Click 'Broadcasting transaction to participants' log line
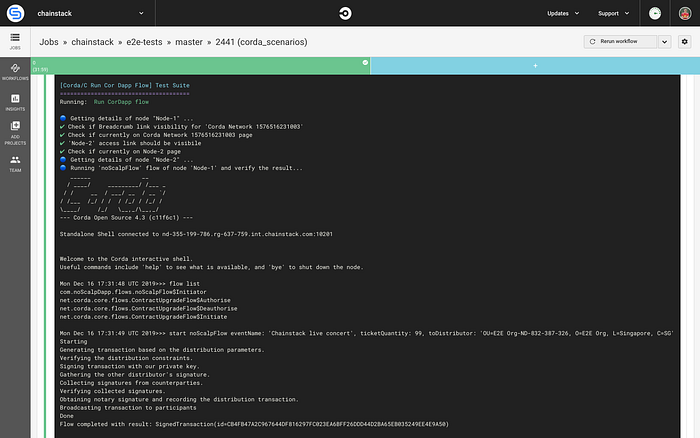Viewport: 700px width, 438px height. click(128, 408)
